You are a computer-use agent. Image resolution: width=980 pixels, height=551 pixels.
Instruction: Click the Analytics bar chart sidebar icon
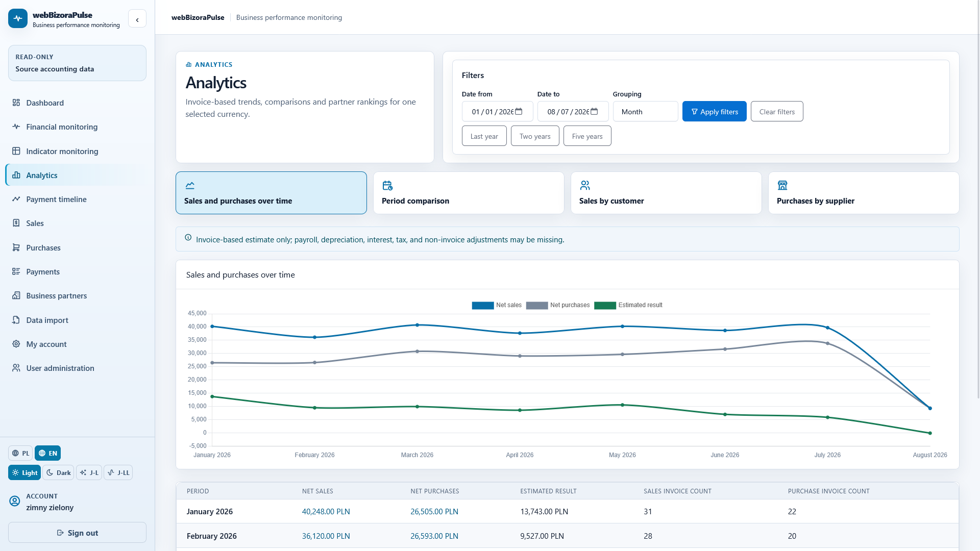(x=16, y=175)
